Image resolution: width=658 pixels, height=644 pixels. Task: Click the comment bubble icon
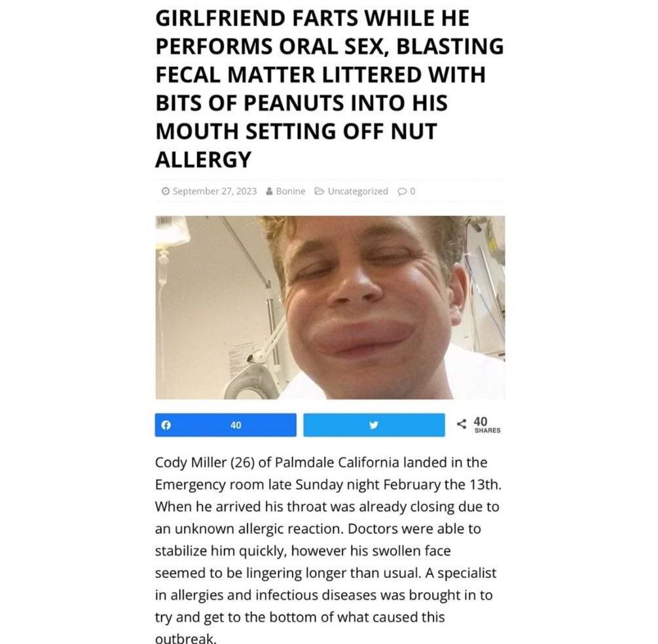[x=402, y=191]
